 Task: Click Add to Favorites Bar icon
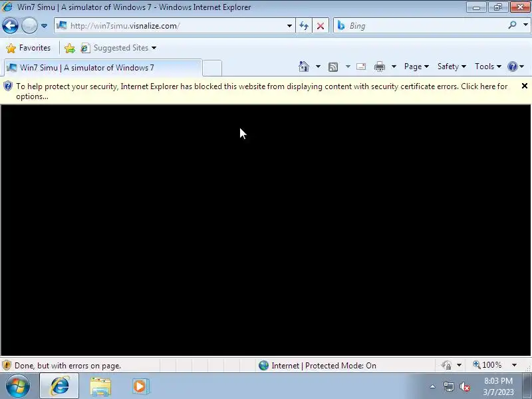point(70,48)
